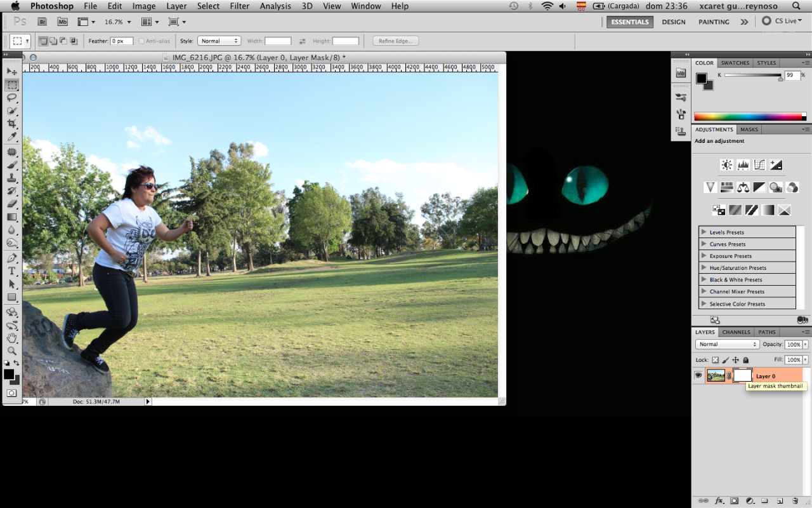This screenshot has height=508, width=812.
Task: Switch to the Paths tab
Action: coord(767,332)
